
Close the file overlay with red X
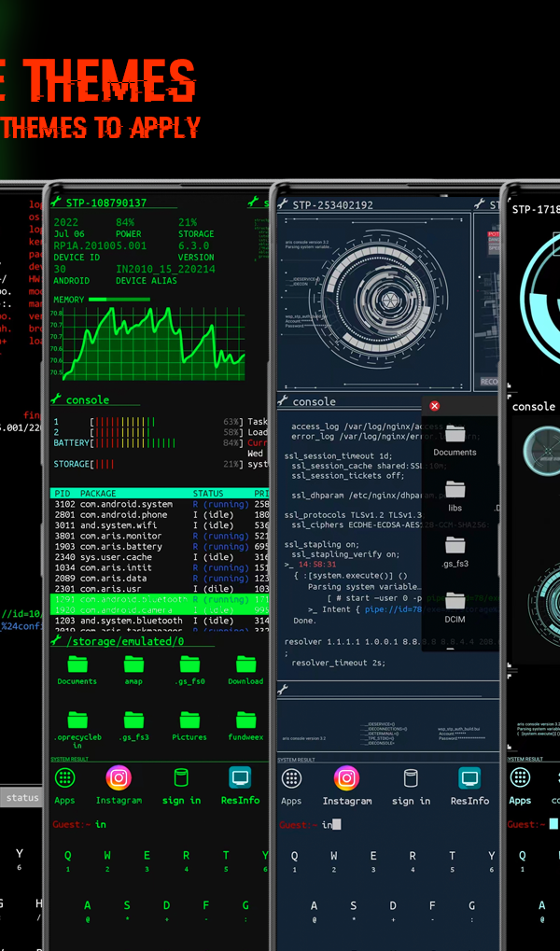[434, 406]
